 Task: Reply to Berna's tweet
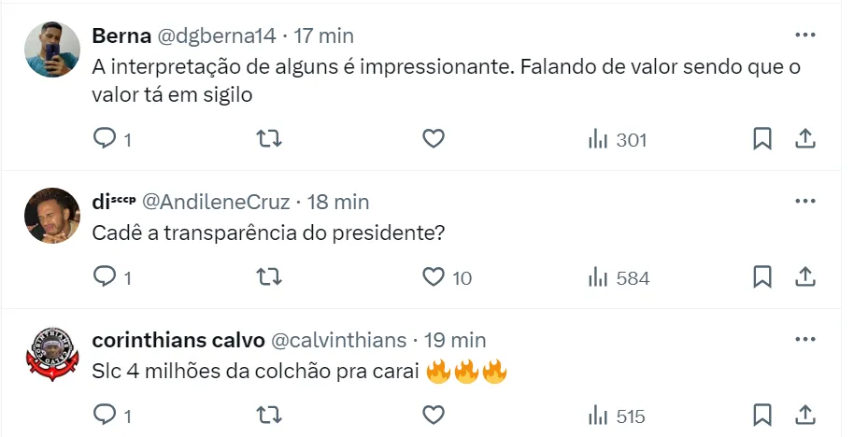pos(105,139)
